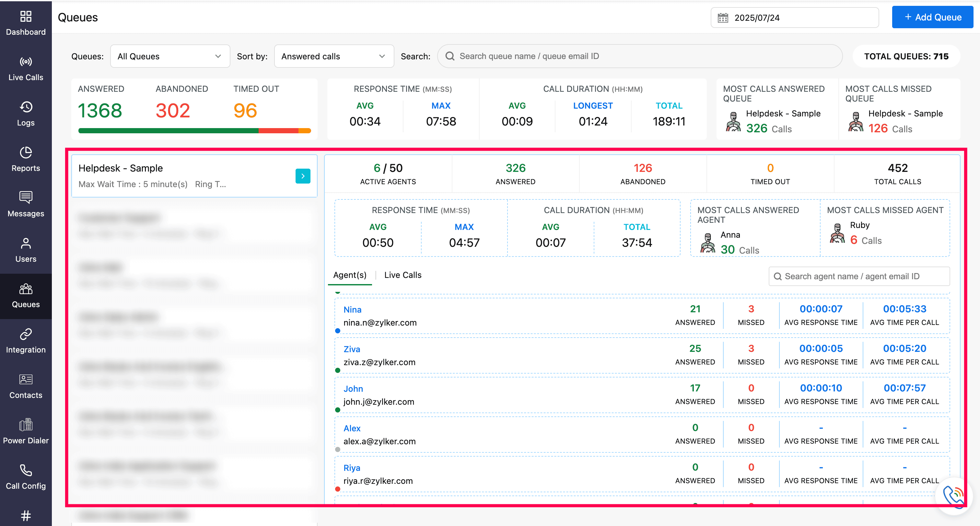Click the answered/abandoned progress bar
980x526 pixels.
(x=194, y=131)
